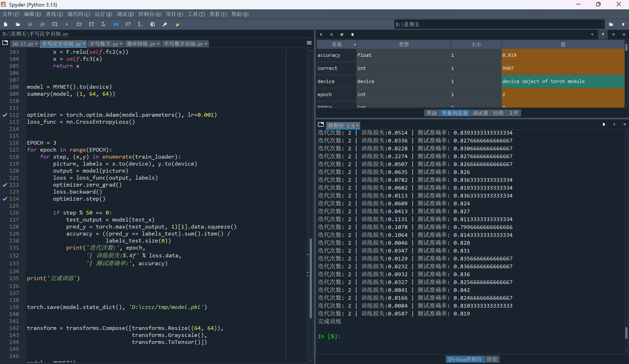Toggle the checkmark marker on line 122

click(5, 185)
